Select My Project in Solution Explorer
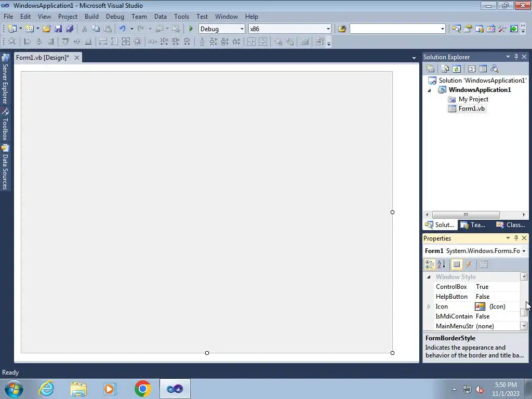 click(468, 99)
